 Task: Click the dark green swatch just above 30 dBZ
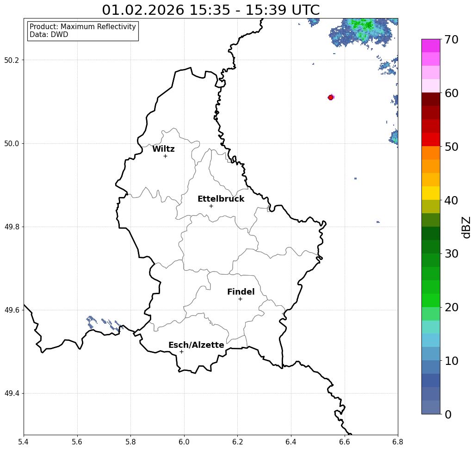pos(431,247)
